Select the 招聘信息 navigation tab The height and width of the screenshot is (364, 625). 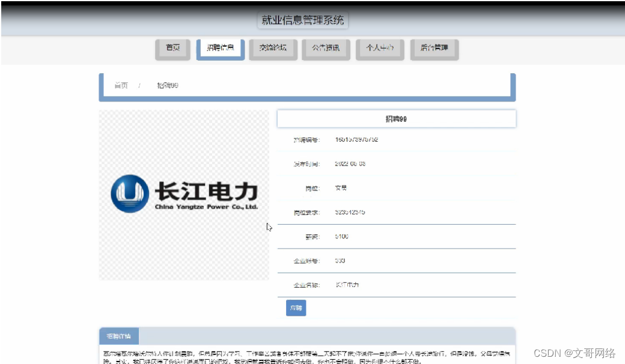click(x=221, y=49)
